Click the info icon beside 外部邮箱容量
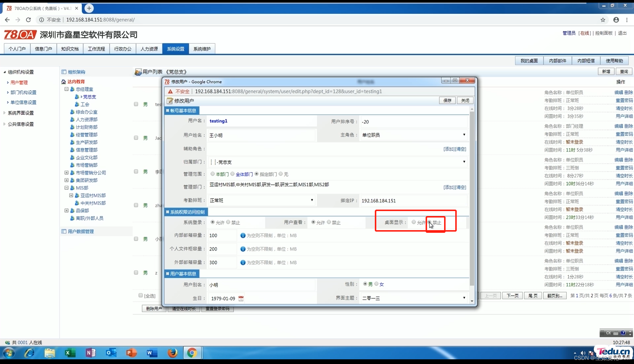 (243, 262)
